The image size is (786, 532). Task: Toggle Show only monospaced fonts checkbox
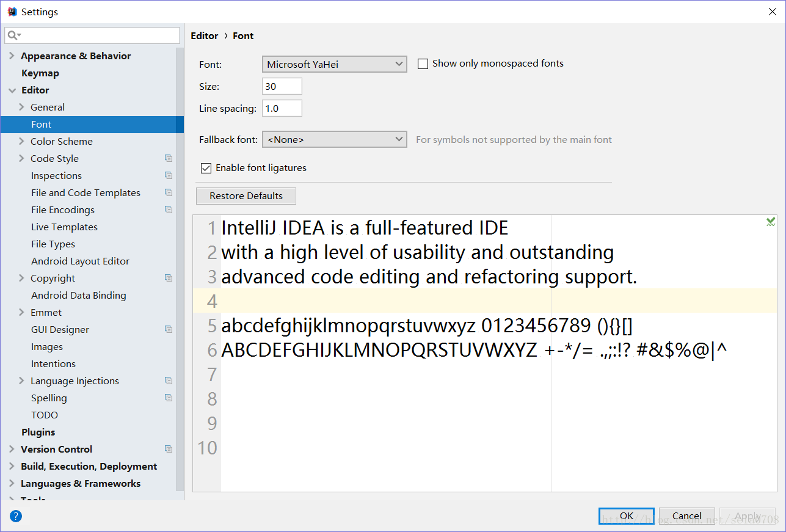423,64
